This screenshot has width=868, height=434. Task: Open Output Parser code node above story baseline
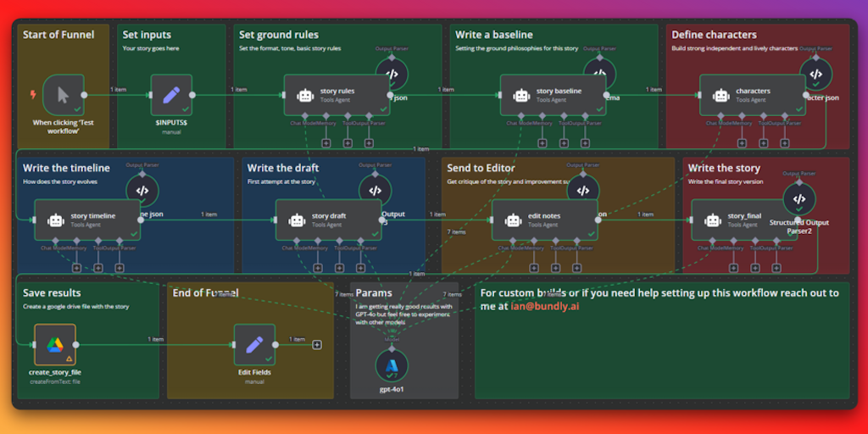click(x=599, y=72)
